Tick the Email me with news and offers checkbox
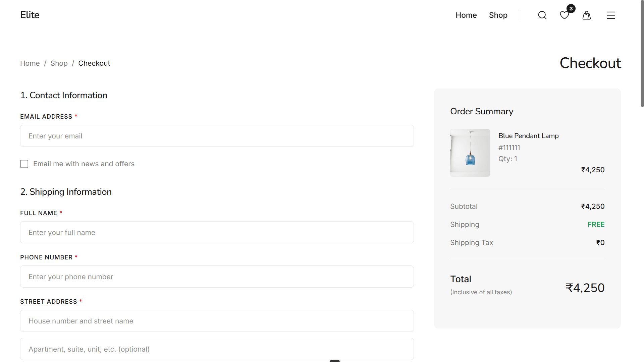The width and height of the screenshot is (644, 362). tap(24, 164)
